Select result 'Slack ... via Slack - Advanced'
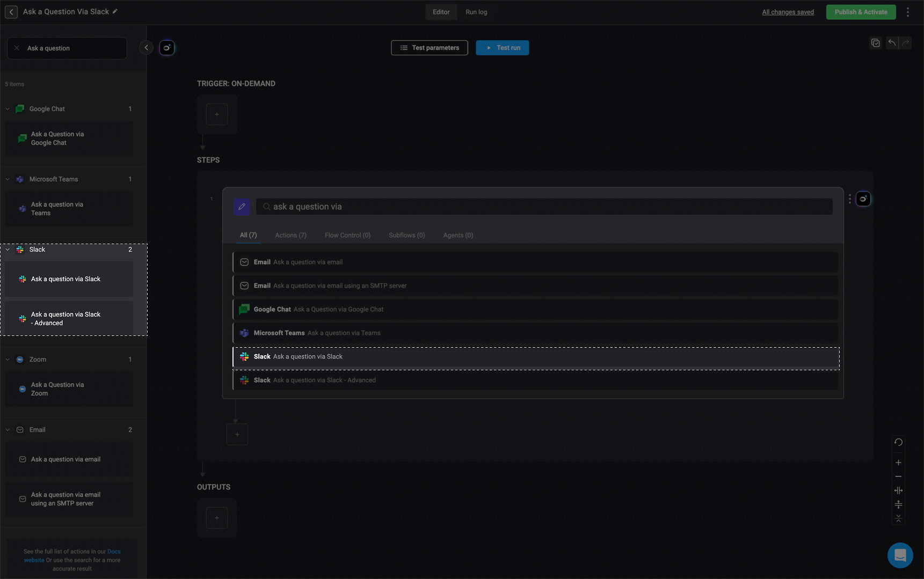924x579 pixels. (x=535, y=380)
